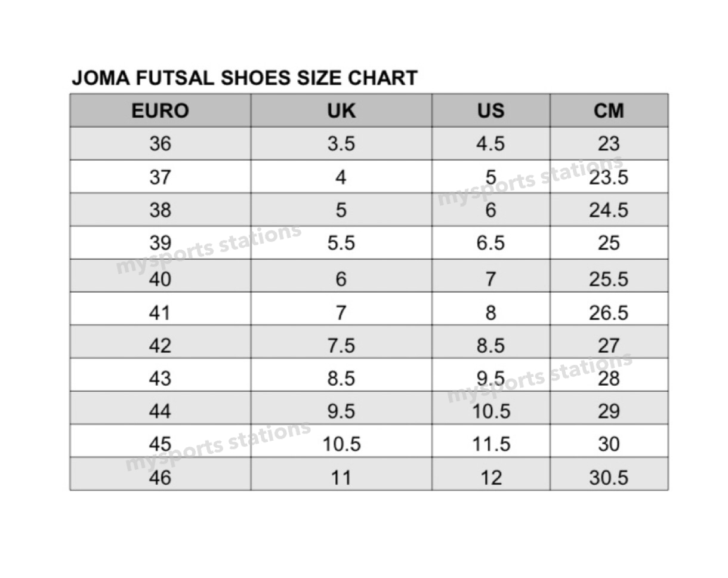Click UK size 3.5 cell
The height and width of the screenshot is (578, 728).
click(341, 143)
